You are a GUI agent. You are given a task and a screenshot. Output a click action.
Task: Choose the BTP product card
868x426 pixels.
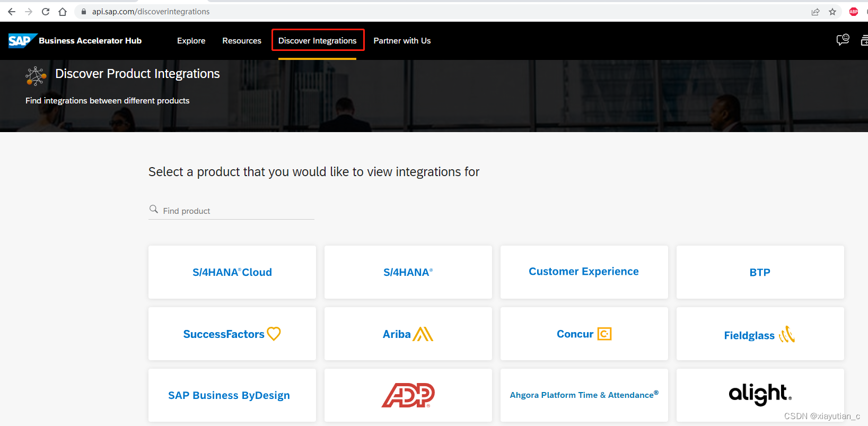click(760, 272)
